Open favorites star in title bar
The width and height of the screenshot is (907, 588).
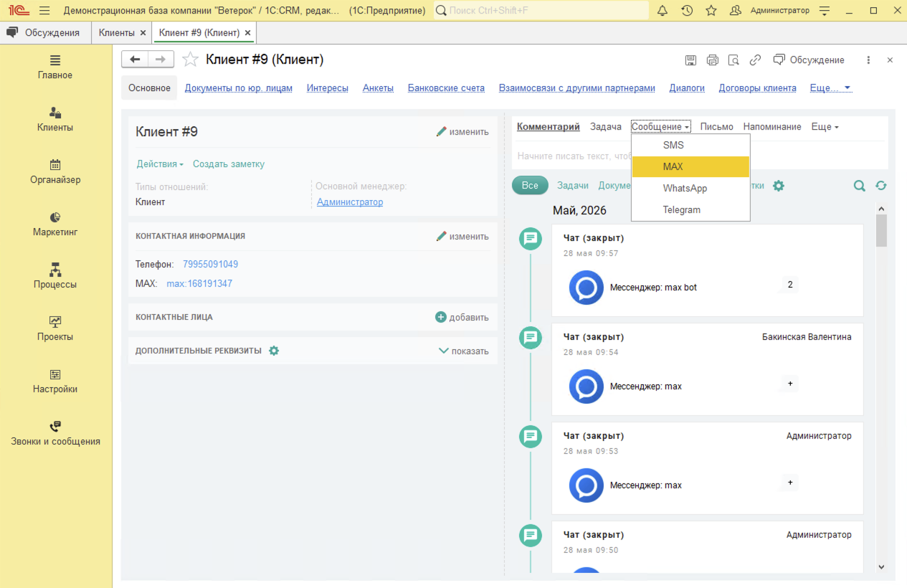coord(711,11)
